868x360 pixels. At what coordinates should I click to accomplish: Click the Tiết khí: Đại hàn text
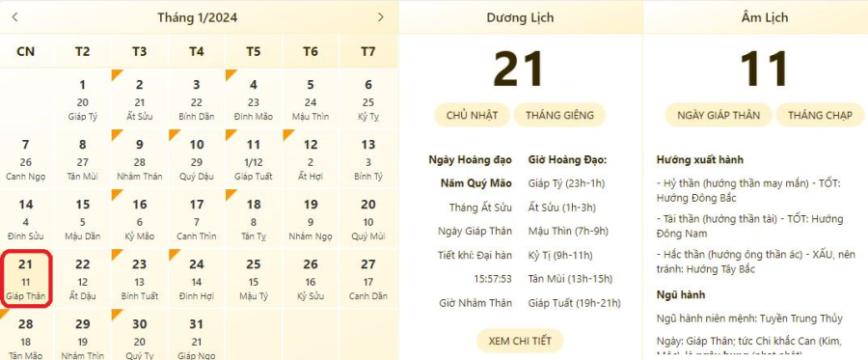(x=475, y=256)
